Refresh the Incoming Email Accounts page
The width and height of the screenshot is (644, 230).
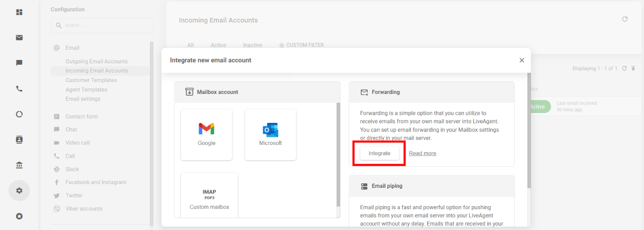625,19
